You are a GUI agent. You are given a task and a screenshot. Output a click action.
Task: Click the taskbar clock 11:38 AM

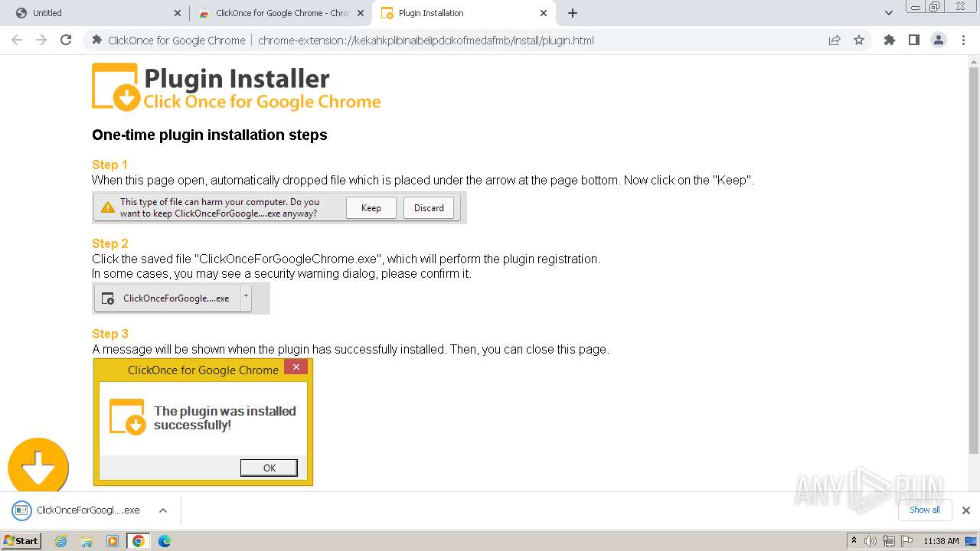click(941, 541)
